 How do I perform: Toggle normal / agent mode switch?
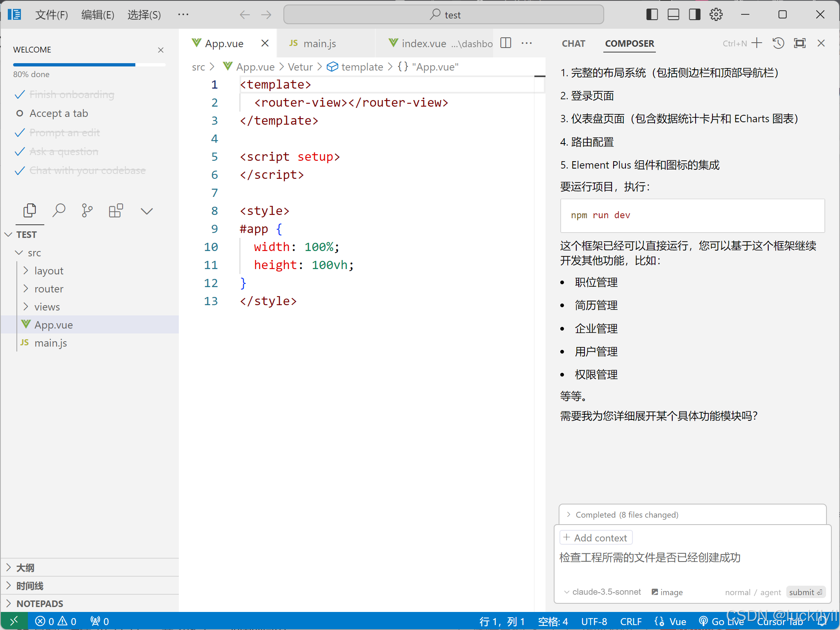pos(753,592)
